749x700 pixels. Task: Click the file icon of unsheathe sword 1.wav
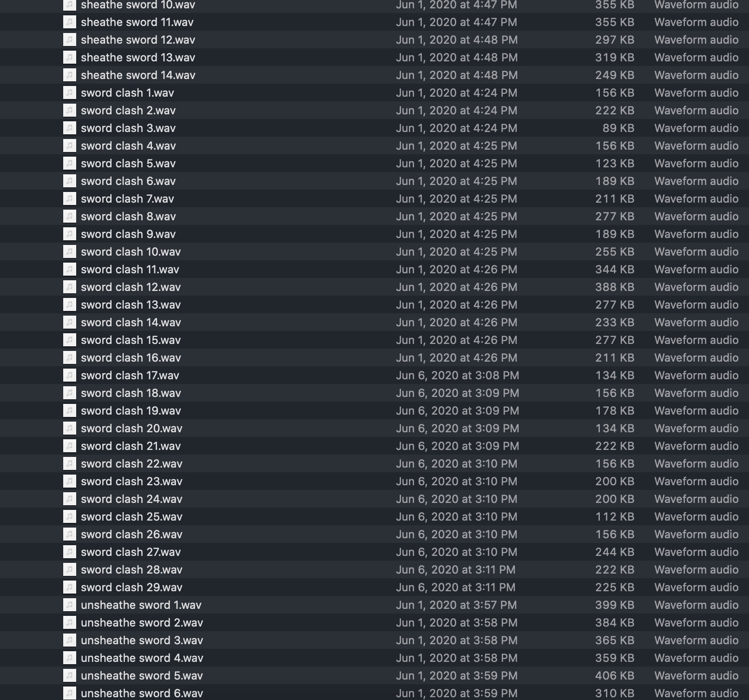pyautogui.click(x=69, y=605)
